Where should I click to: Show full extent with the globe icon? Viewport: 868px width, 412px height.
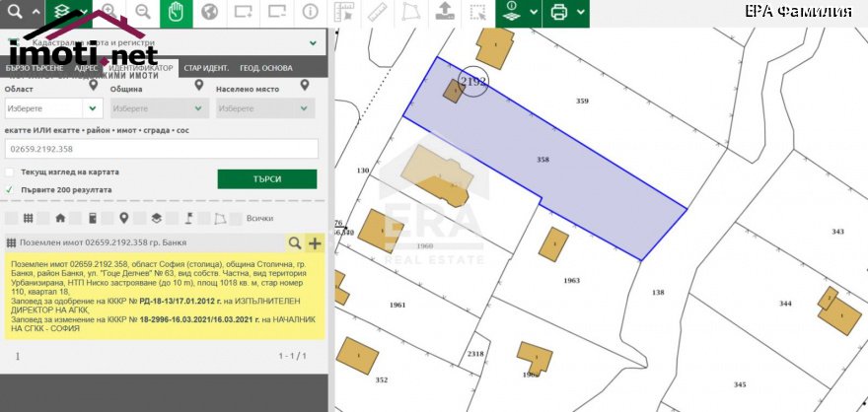pos(209,12)
